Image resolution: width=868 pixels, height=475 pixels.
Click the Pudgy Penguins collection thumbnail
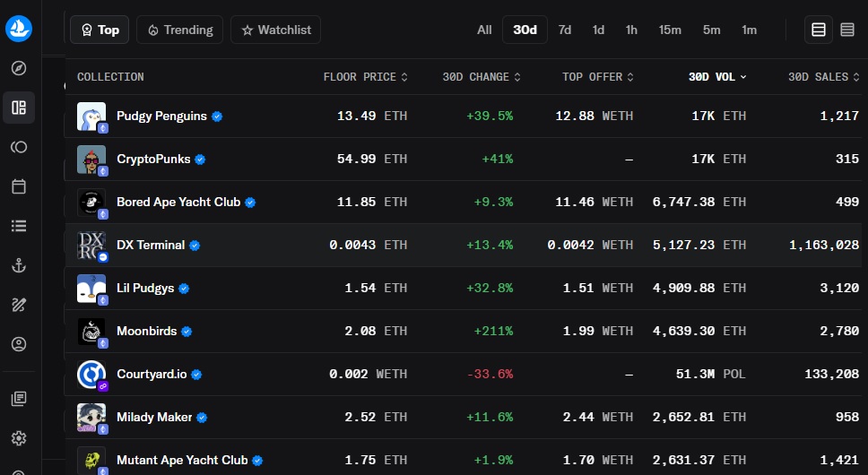point(91,117)
